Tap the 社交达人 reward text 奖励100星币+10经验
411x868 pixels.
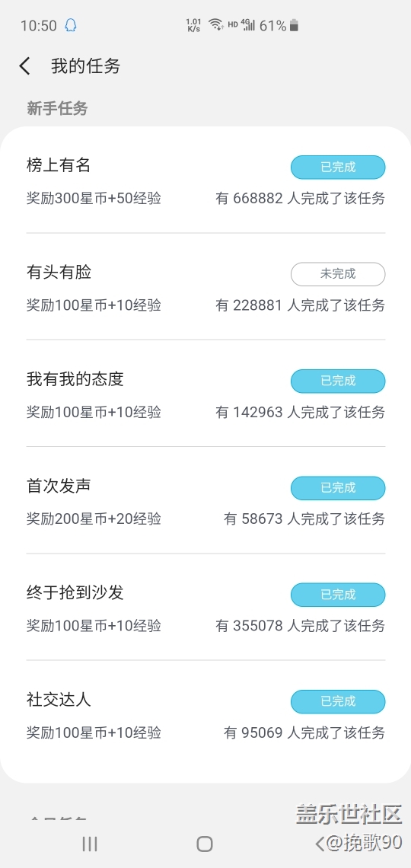pos(94,733)
